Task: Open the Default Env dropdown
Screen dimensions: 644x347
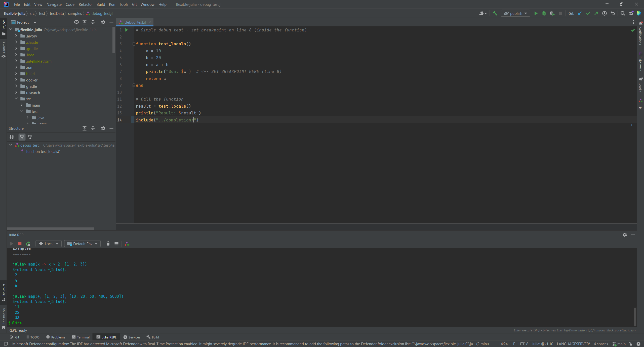Action: coord(82,244)
